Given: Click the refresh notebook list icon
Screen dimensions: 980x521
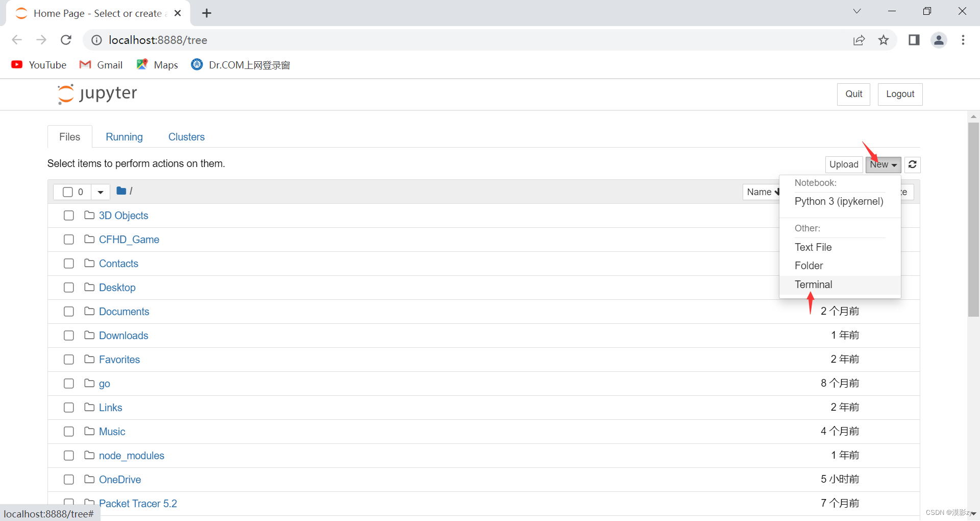Looking at the screenshot, I should point(913,164).
